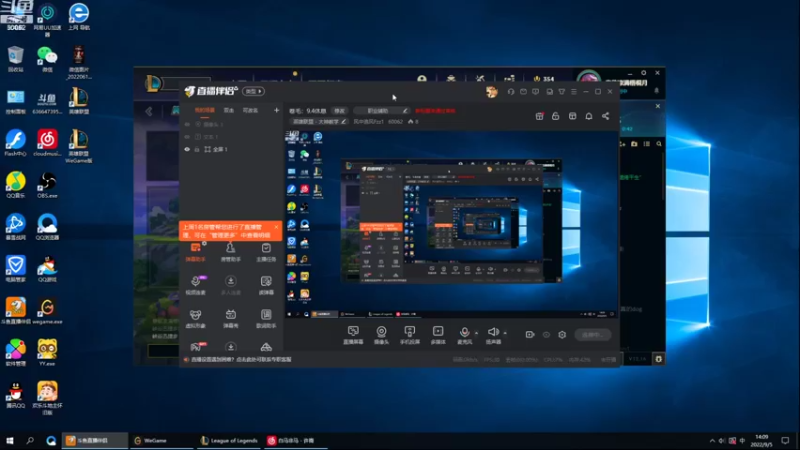800x450 pixels.
Task: Toggle eye visibility of 全屏 1 source
Action: (x=187, y=149)
